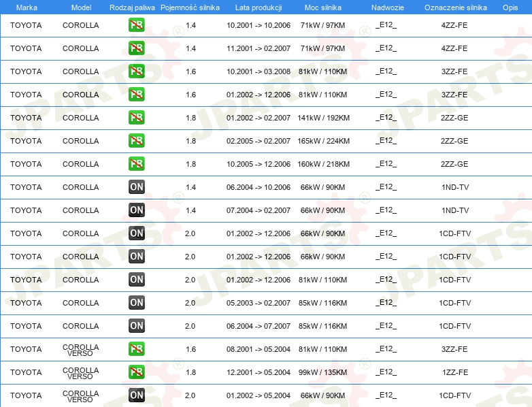Click COROLLA model in the 06.2004 -> 07.2007 row
This screenshot has width=532, height=407.
coord(80,326)
